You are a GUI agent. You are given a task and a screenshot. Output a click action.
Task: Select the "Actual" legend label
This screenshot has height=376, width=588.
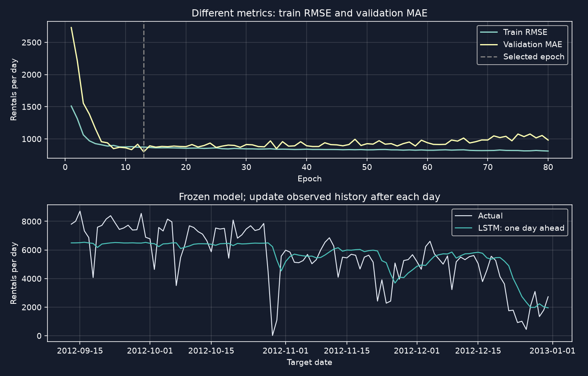click(490, 216)
